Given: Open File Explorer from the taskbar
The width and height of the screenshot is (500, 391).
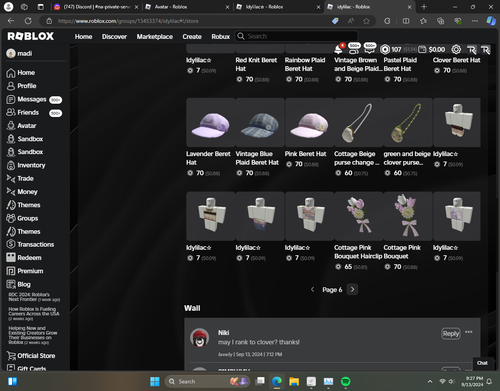Looking at the screenshot, I should pyautogui.click(x=294, y=381).
